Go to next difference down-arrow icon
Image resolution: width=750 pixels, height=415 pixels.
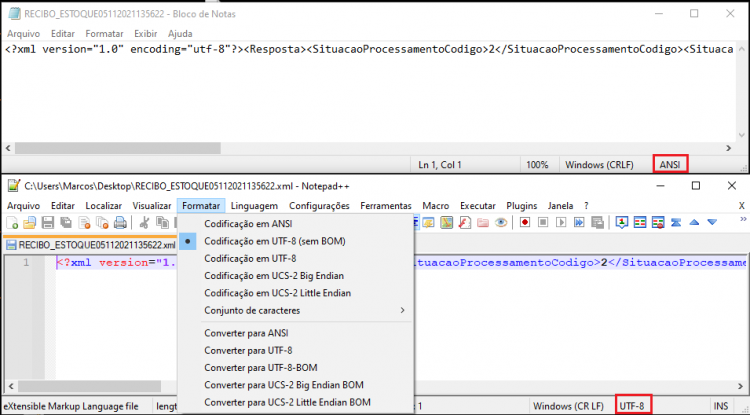(x=712, y=222)
